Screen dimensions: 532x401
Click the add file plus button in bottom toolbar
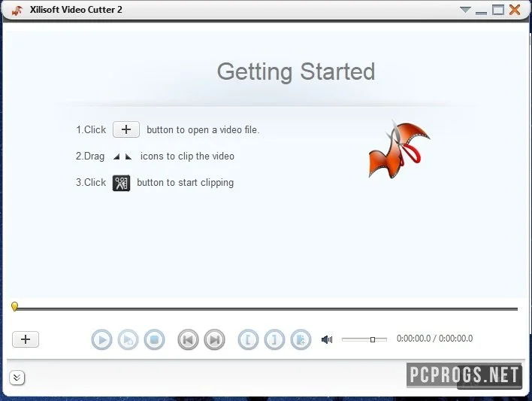26,339
